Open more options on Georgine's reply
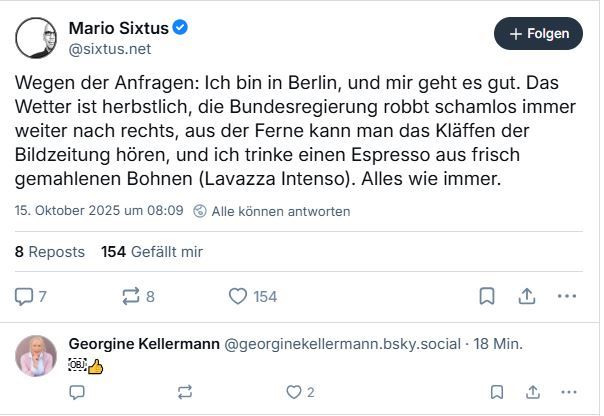The height and width of the screenshot is (416, 604). (567, 393)
